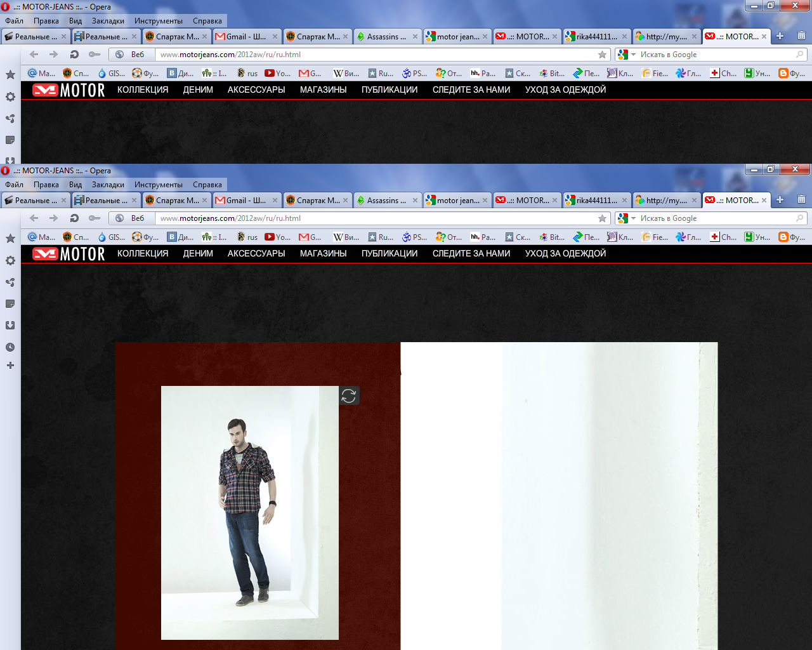Open a new tab in the background window
The image size is (812, 650).
click(780, 36)
